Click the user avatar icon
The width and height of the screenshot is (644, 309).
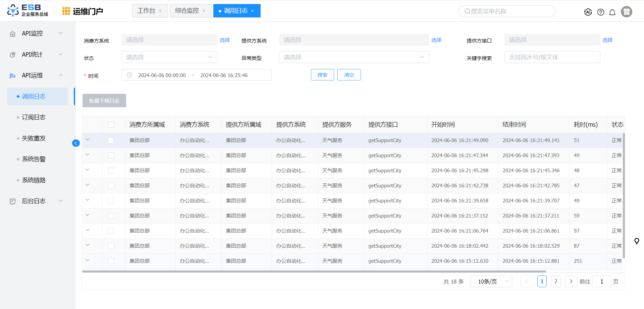pos(626,12)
